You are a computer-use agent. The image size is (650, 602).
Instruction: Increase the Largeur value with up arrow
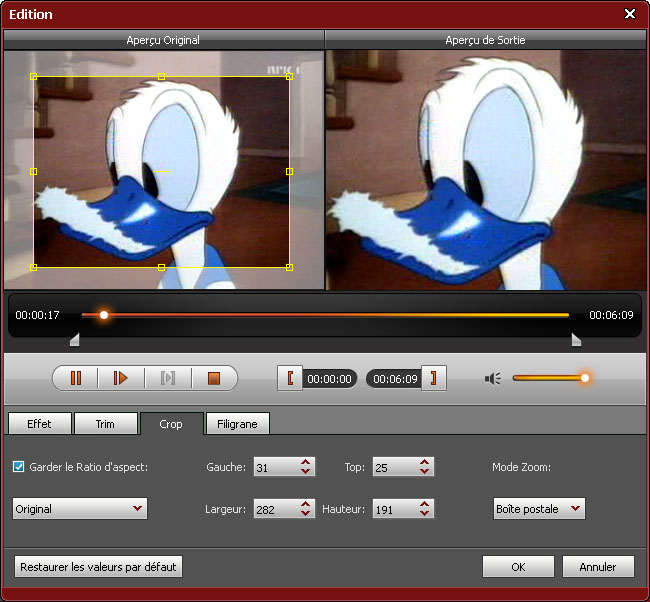click(x=306, y=504)
